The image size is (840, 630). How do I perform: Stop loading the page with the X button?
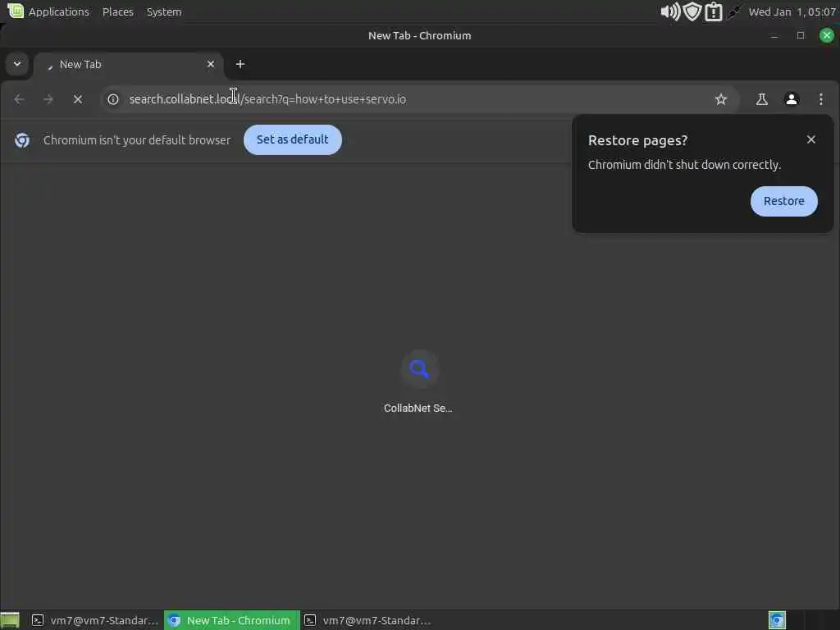[x=78, y=99]
